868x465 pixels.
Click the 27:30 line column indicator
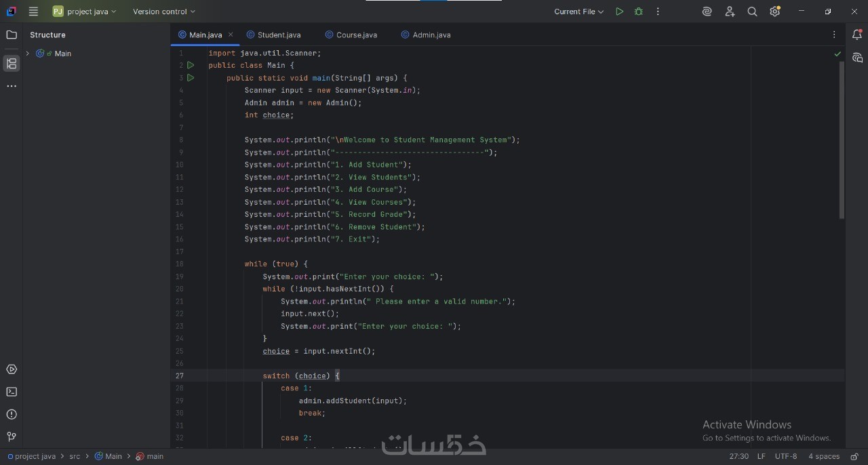738,456
